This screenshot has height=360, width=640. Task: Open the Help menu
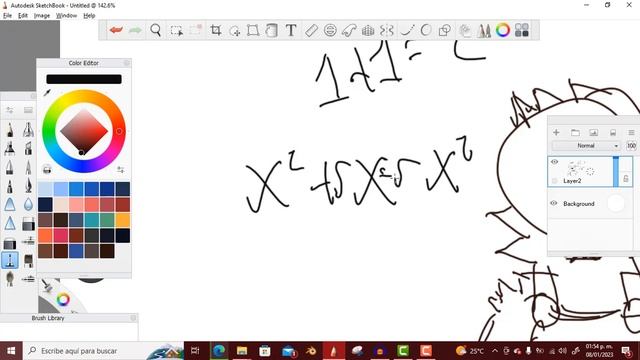point(89,16)
